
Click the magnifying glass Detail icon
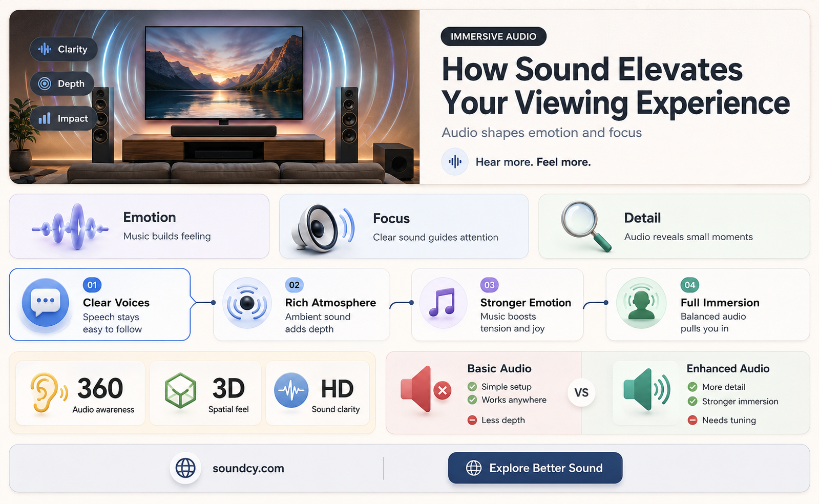(586, 226)
